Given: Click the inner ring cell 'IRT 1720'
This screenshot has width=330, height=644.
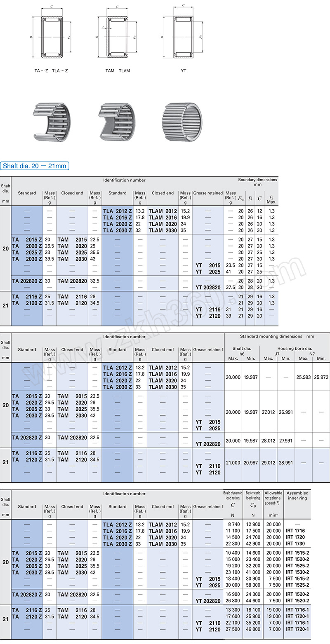Looking at the screenshot, I should click(x=295, y=537).
